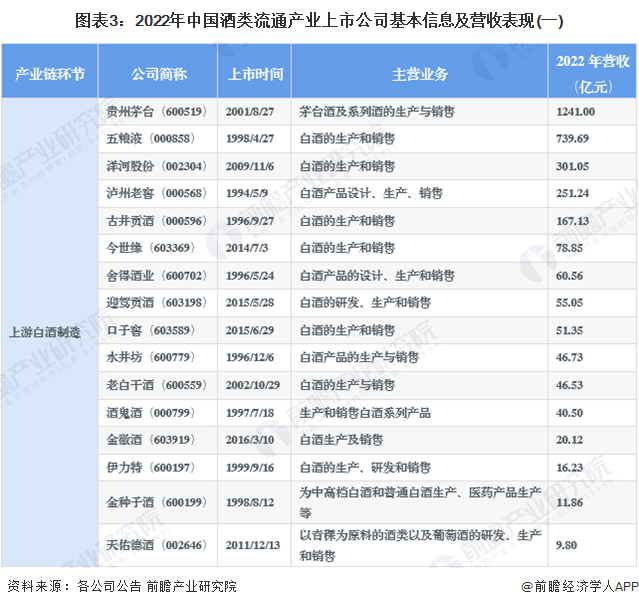Click revenue value 46.73
The width and height of the screenshot is (639, 607).
pyautogui.click(x=569, y=358)
